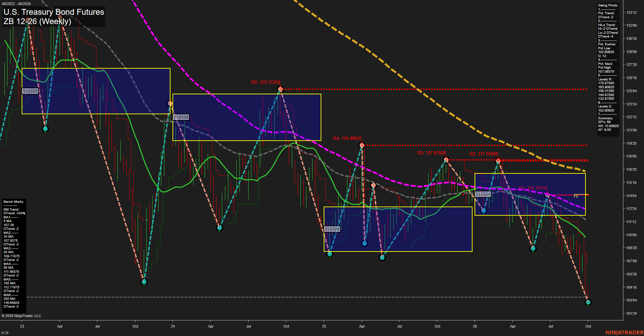
Task: Click the latest pivot low marker near 103'04
Action: click(x=588, y=302)
